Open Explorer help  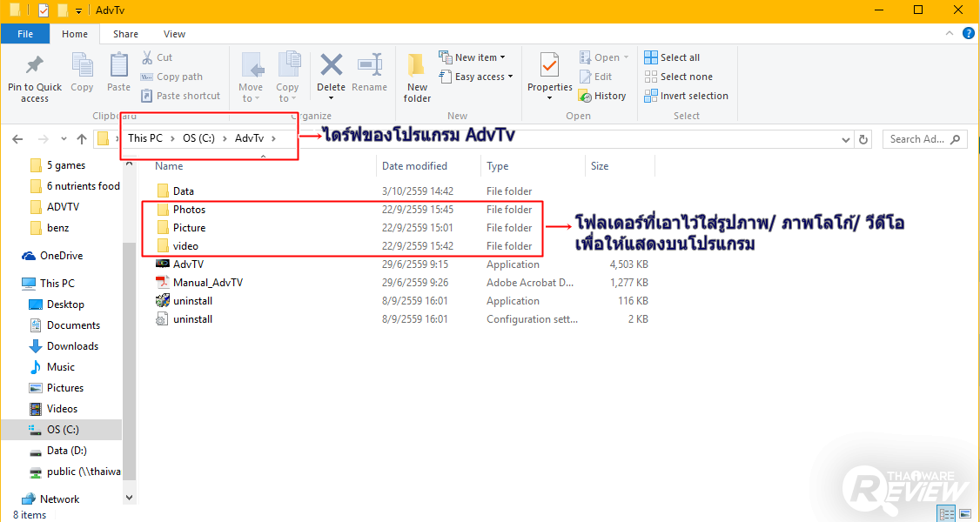pos(969,34)
